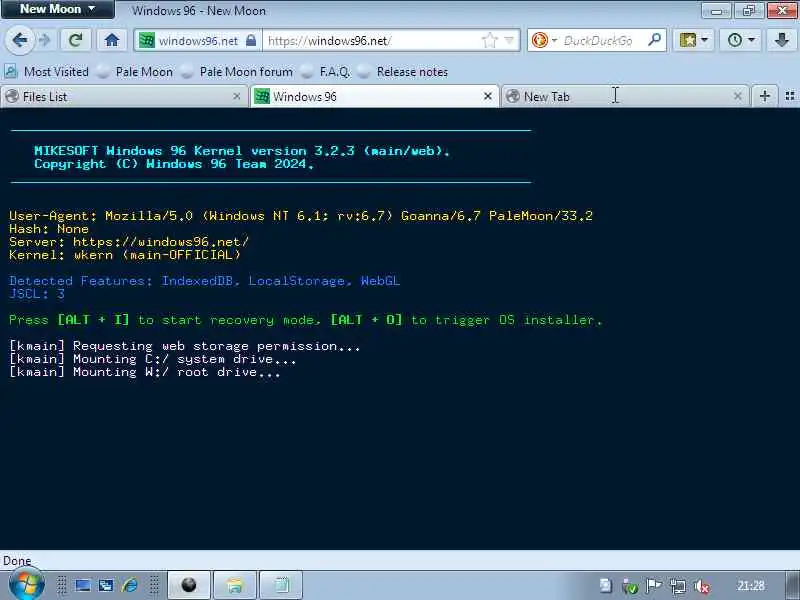
Task: Close the Files List tab
Action: pos(237,96)
